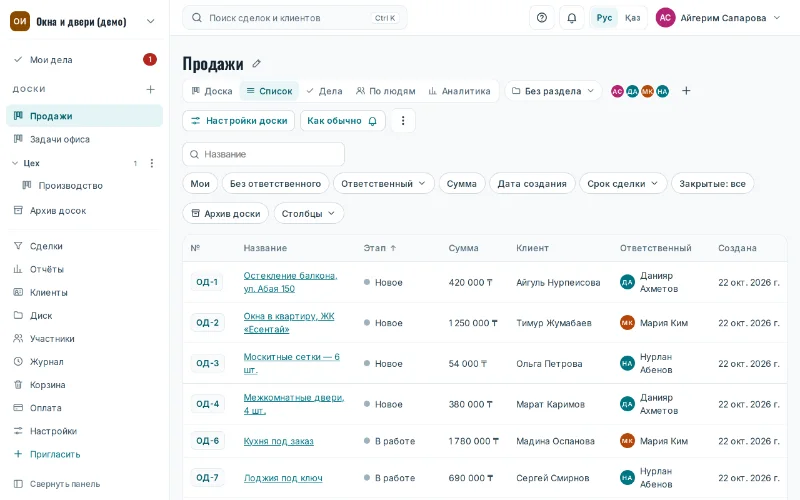Open deal Остекление балкона, ул. Абая 150
This screenshot has width=800, height=500.
[290, 282]
